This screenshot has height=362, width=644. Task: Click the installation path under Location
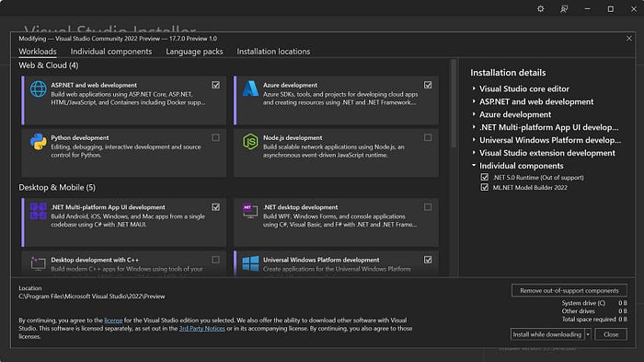(92, 297)
